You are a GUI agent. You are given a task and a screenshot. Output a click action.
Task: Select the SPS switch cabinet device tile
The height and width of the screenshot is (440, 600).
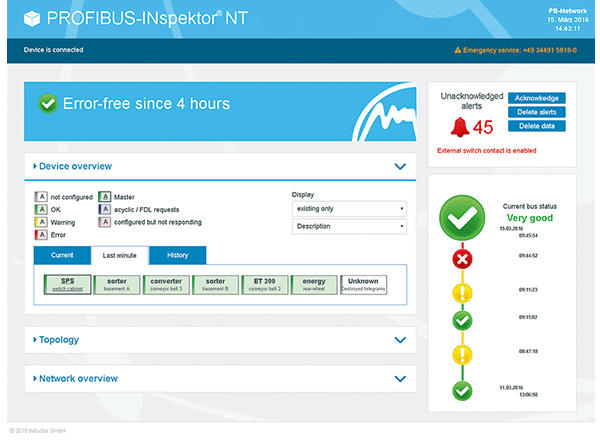68,285
